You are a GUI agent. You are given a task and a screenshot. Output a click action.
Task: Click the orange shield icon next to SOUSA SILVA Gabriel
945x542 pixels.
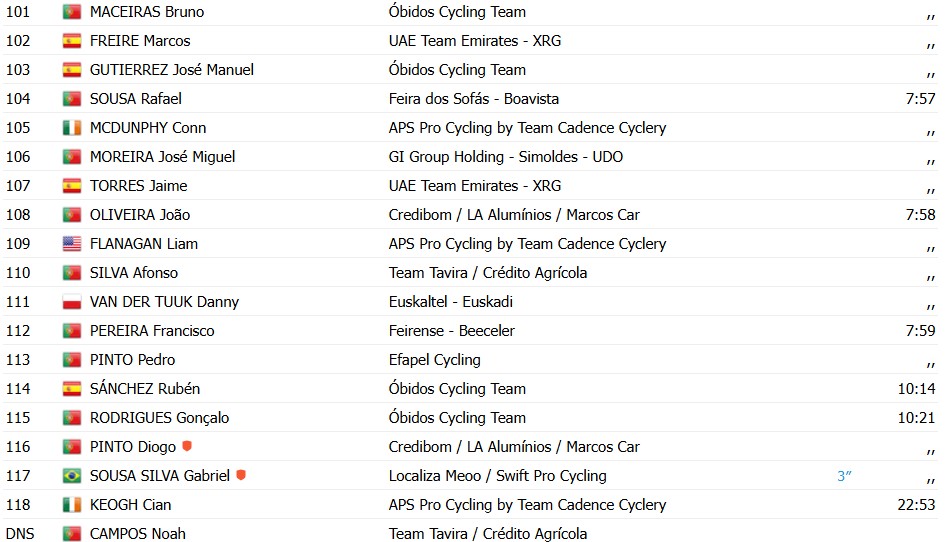point(241,475)
